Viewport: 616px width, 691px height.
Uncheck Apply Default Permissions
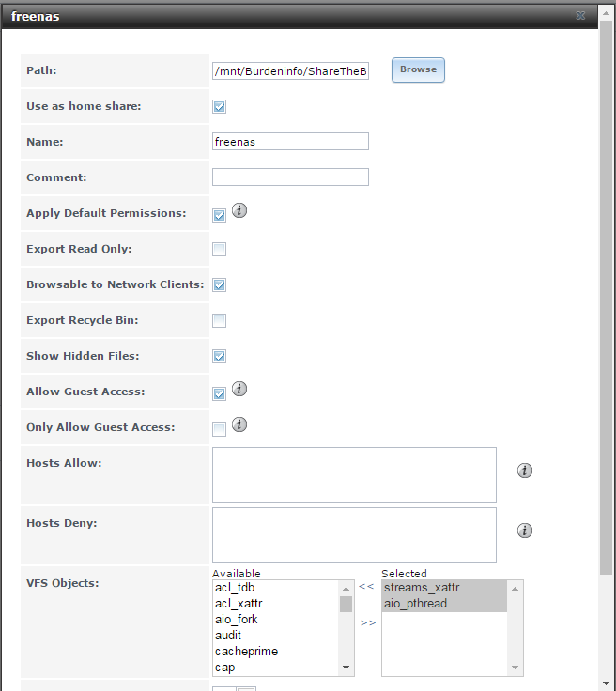220,216
